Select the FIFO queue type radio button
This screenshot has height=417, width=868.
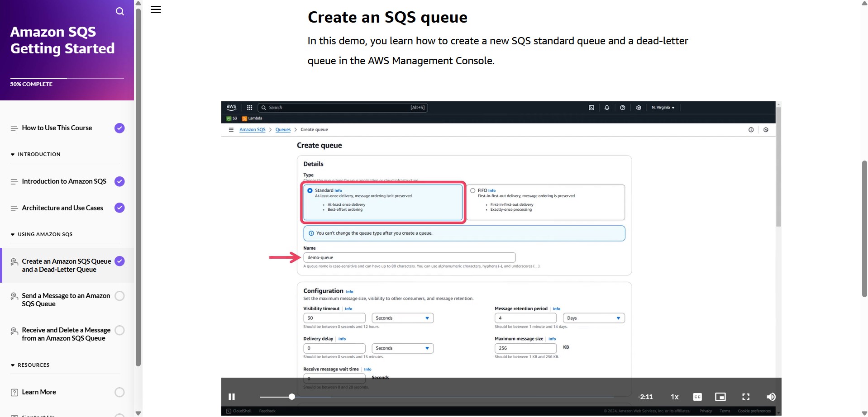pyautogui.click(x=472, y=190)
